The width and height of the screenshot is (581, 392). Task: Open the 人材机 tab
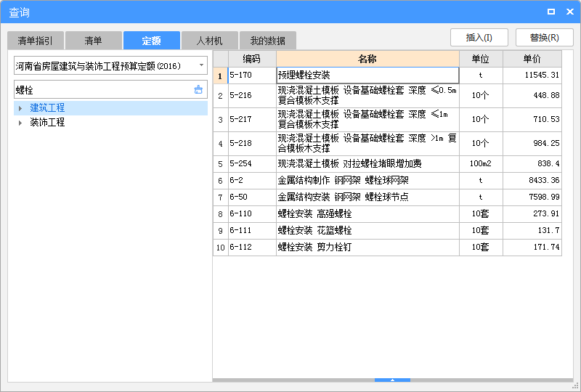[x=209, y=41]
